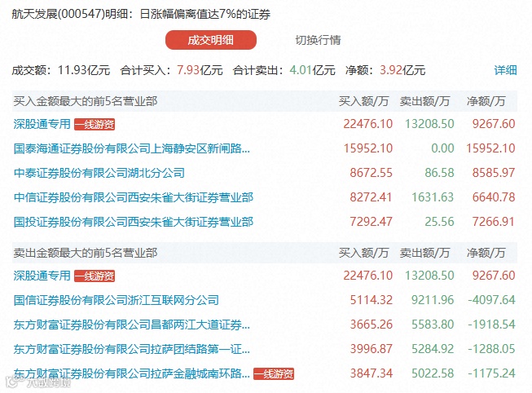Open 深股通专用 in the top sellers list

(42, 276)
